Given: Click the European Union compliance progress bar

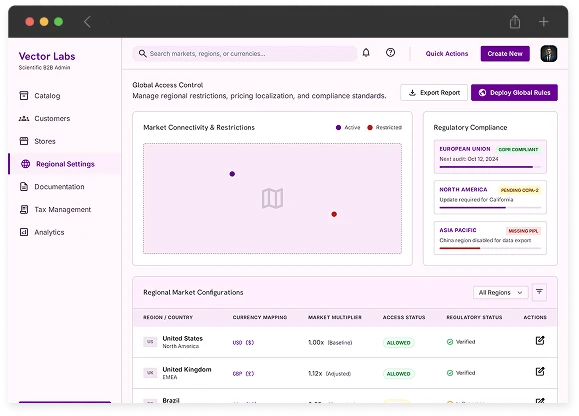Looking at the screenshot, I should (x=490, y=167).
